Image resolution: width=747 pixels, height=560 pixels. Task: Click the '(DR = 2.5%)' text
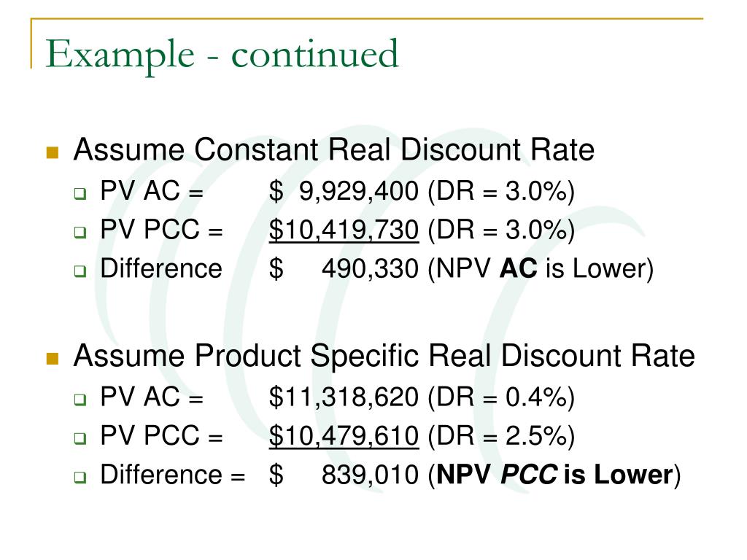[502, 436]
